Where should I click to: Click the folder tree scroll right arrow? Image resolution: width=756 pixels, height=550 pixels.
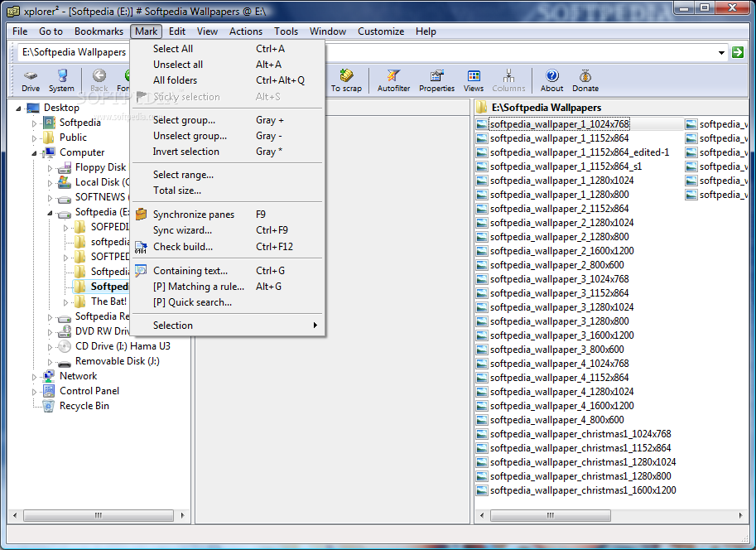(183, 515)
